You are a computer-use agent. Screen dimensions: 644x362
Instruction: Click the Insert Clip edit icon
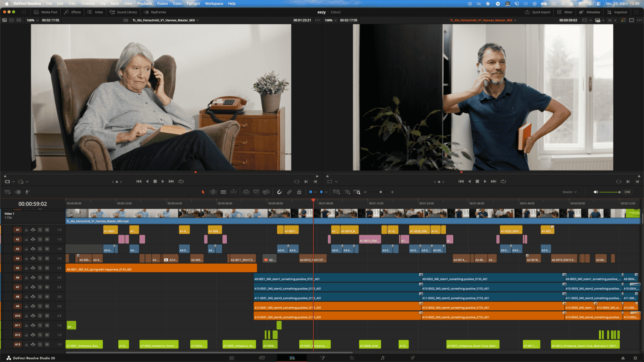click(x=246, y=192)
